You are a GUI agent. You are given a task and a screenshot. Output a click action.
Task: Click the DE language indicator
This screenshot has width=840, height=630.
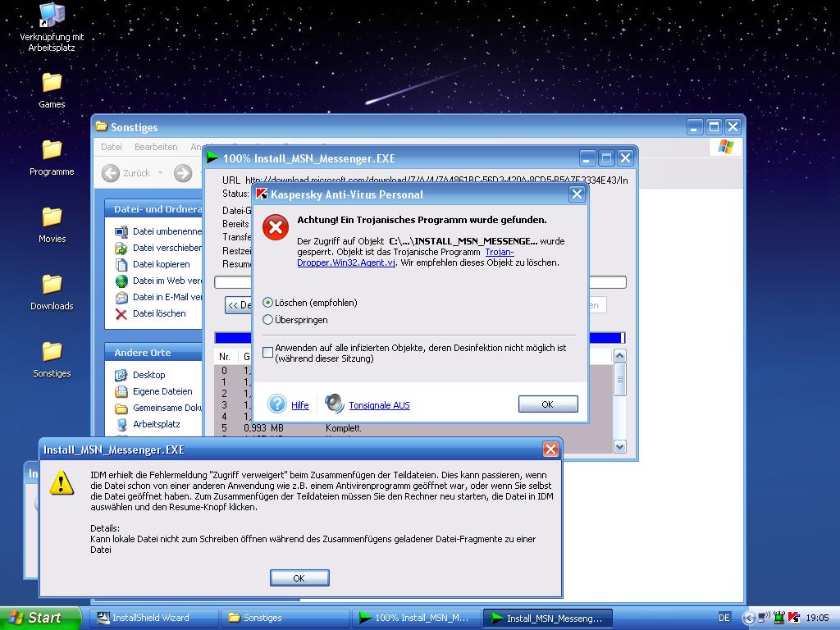pos(724,618)
